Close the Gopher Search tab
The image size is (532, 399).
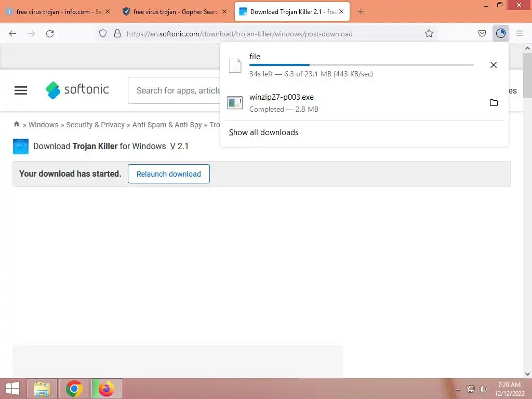(224, 11)
